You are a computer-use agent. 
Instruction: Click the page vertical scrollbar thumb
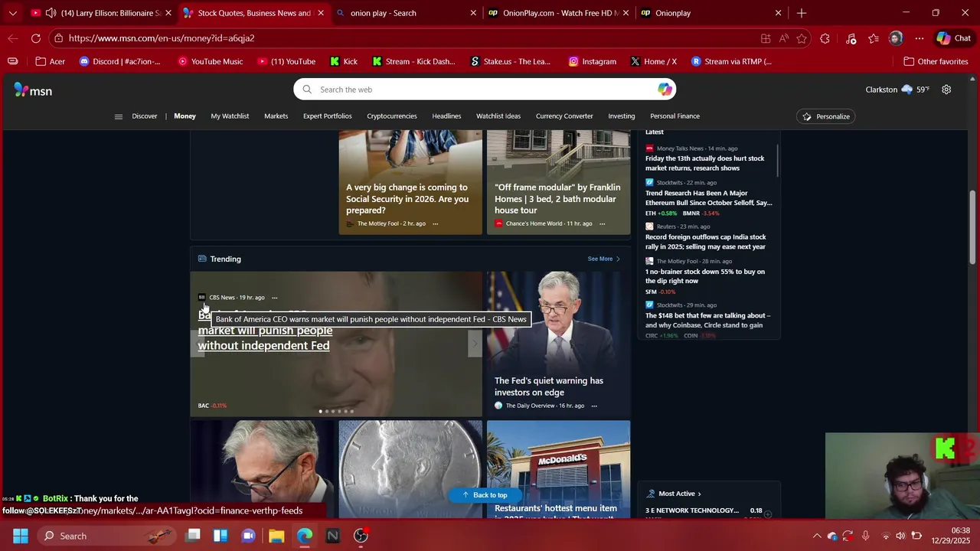(973, 227)
